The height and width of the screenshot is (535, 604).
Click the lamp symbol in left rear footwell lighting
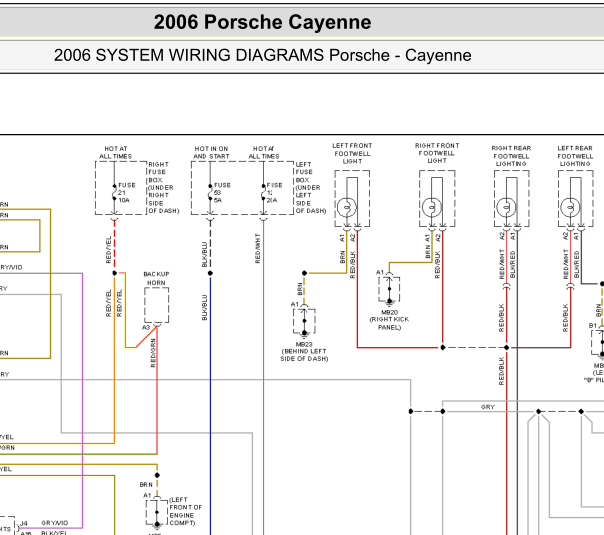(x=570, y=207)
